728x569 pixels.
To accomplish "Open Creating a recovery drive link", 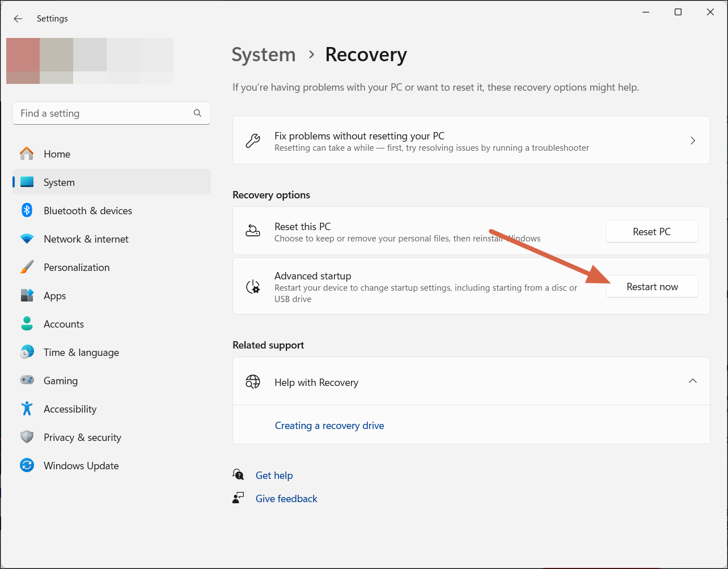I will pos(329,425).
